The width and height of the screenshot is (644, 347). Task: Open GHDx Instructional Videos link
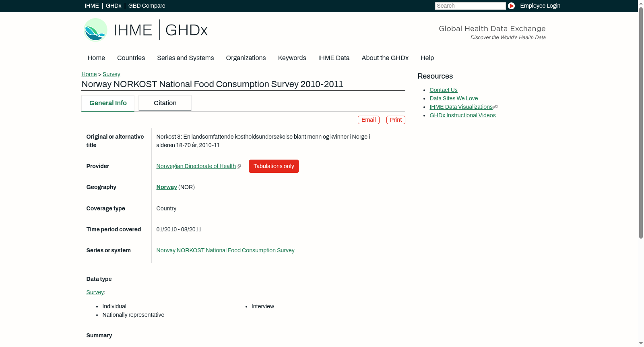462,115
